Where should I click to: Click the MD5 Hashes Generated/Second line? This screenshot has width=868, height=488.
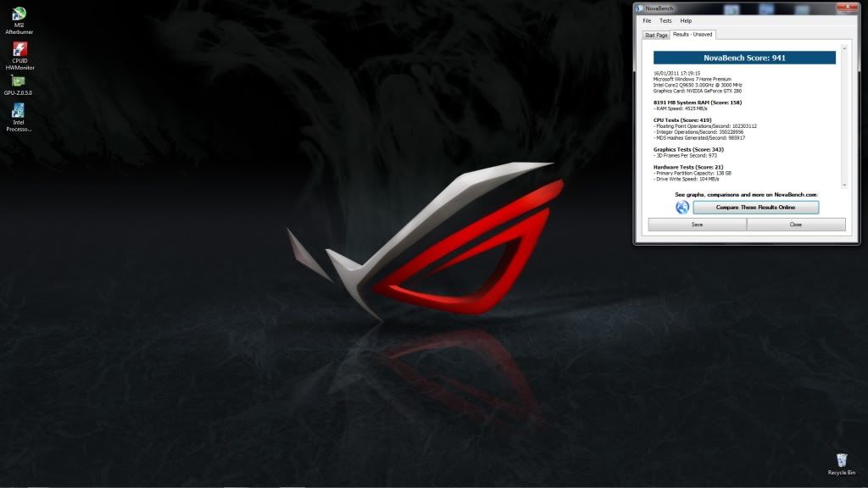click(699, 138)
